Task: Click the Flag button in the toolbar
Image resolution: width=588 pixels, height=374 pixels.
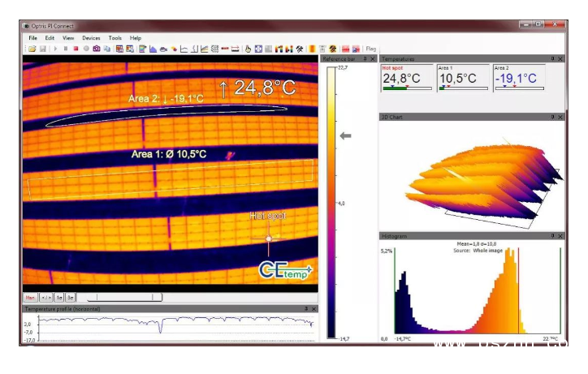Action: pos(371,49)
